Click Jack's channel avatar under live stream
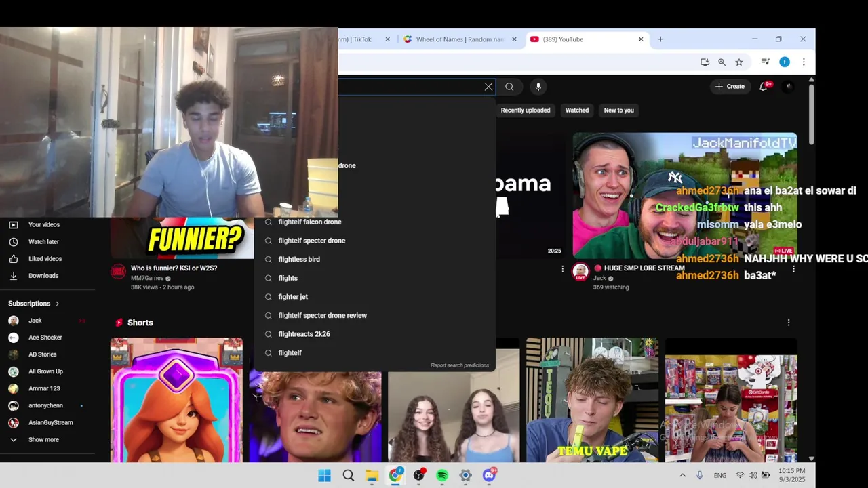This screenshot has height=488, width=868. point(580,272)
